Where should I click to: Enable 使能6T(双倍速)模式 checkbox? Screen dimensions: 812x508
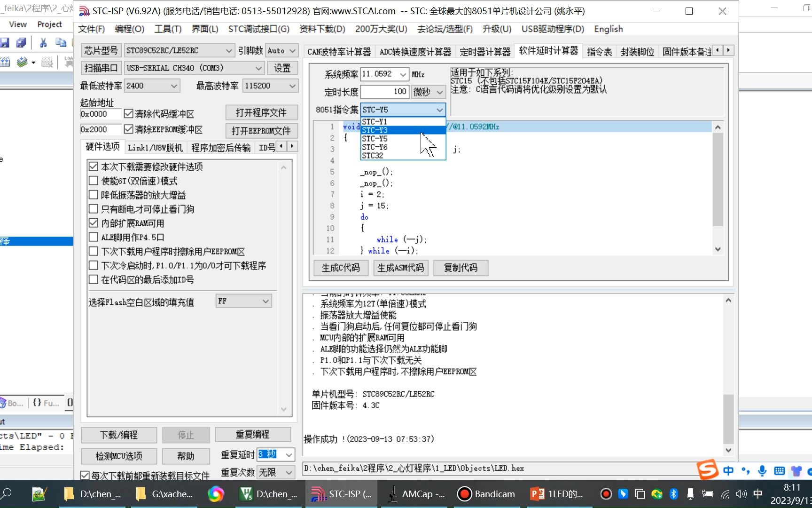click(94, 181)
